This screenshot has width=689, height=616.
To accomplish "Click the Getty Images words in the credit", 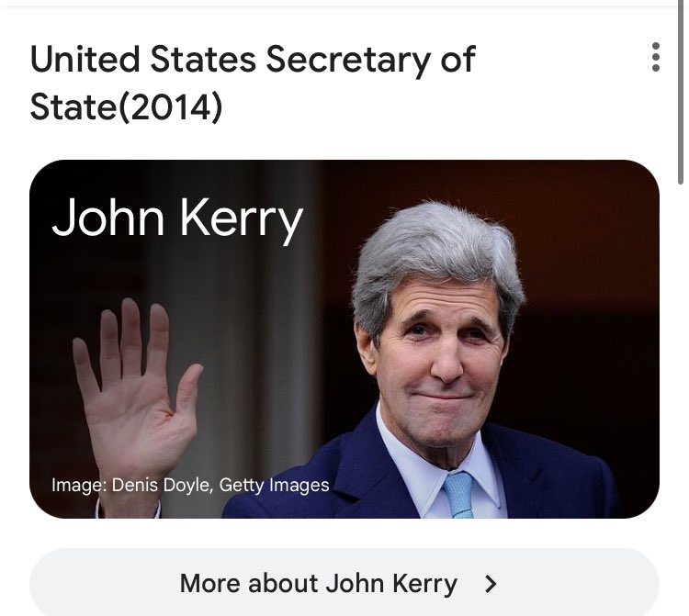I will pos(274,485).
